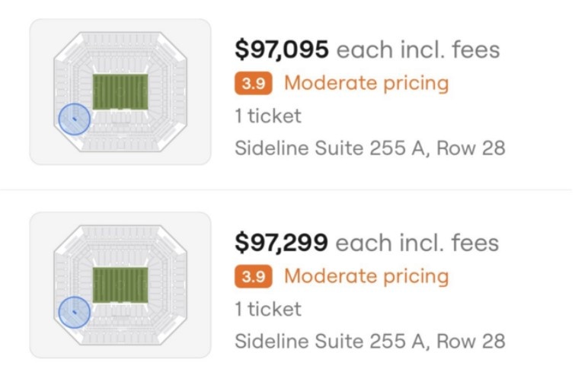Screen dimensions: 588x385
Task: Click Moderate pricing label under $97,299
Action: (x=366, y=276)
